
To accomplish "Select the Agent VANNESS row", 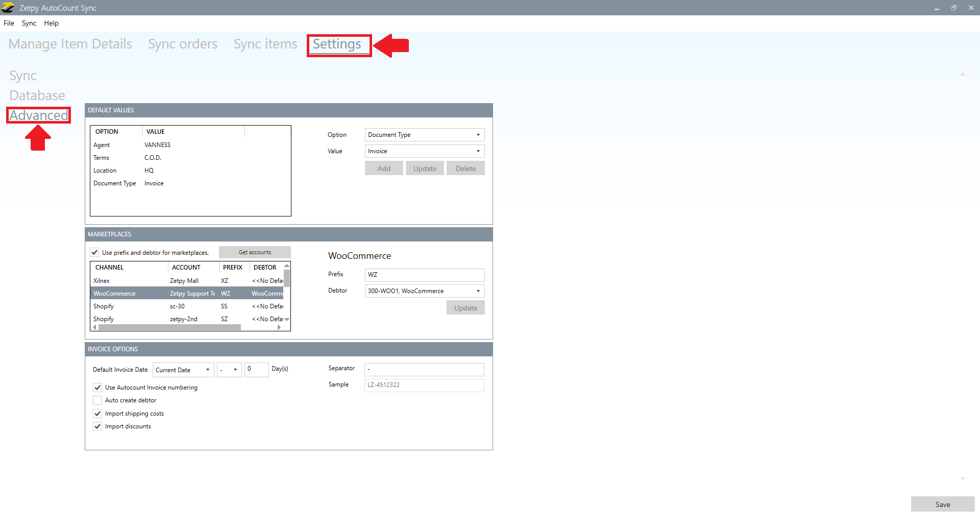I will (x=190, y=145).
